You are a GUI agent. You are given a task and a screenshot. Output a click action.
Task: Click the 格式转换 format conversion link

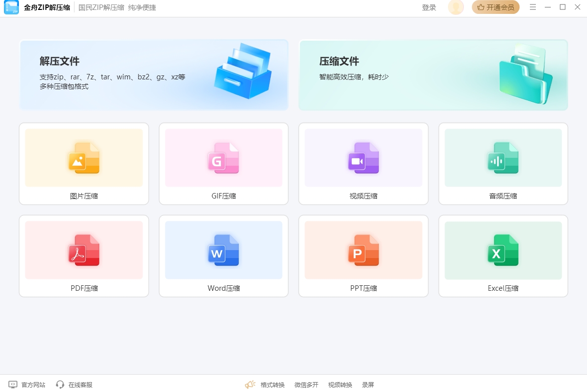pos(272,385)
